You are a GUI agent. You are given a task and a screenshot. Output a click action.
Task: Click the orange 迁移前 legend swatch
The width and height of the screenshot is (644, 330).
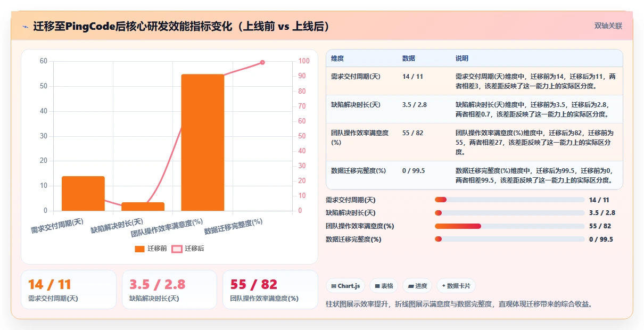click(x=139, y=249)
